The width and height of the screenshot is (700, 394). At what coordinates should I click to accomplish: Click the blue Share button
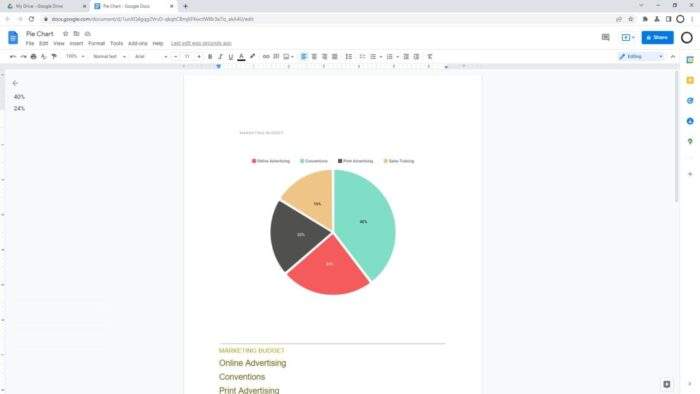(657, 37)
